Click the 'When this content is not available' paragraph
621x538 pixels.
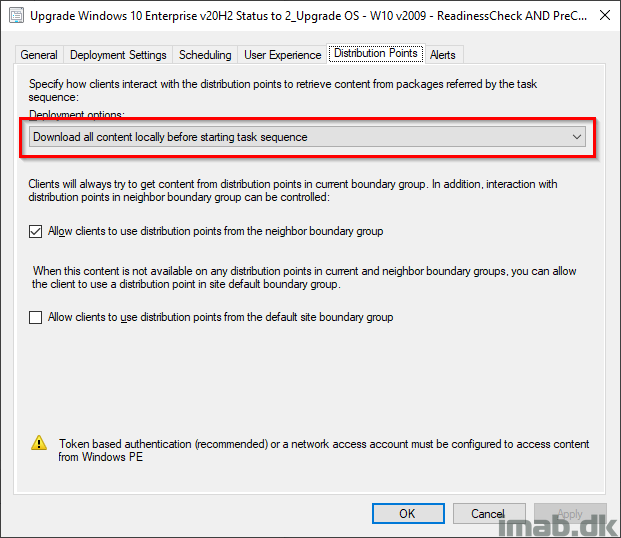(x=304, y=278)
